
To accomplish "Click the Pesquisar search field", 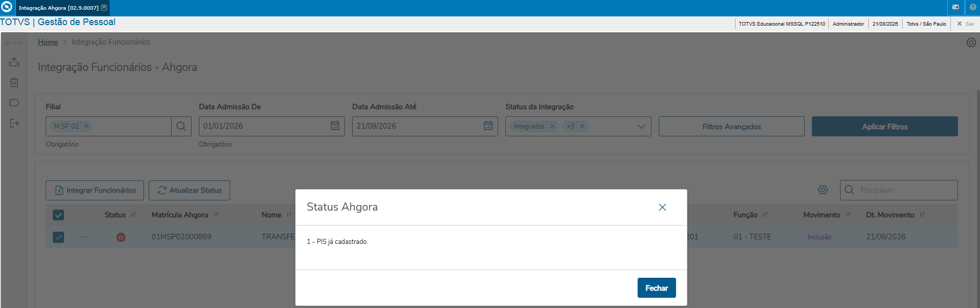I will click(x=899, y=190).
